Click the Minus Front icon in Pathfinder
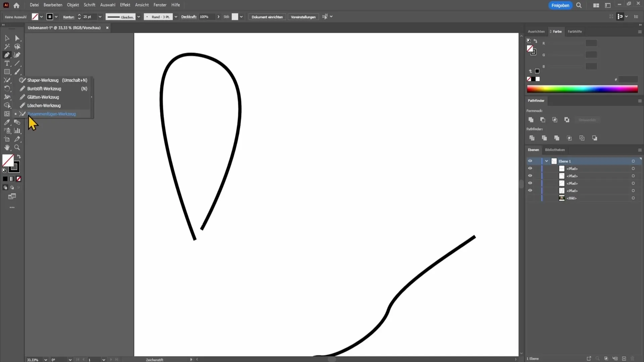Image resolution: width=644 pixels, height=362 pixels. pos(543,120)
